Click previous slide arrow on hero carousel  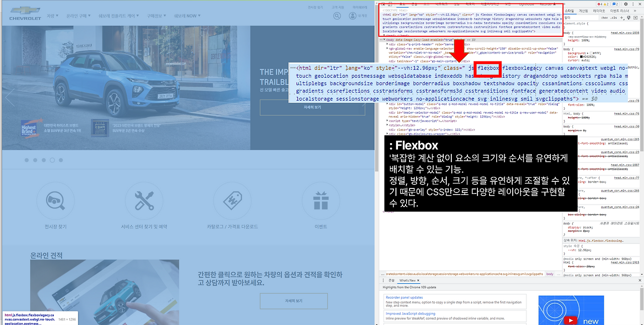(x=10, y=97)
